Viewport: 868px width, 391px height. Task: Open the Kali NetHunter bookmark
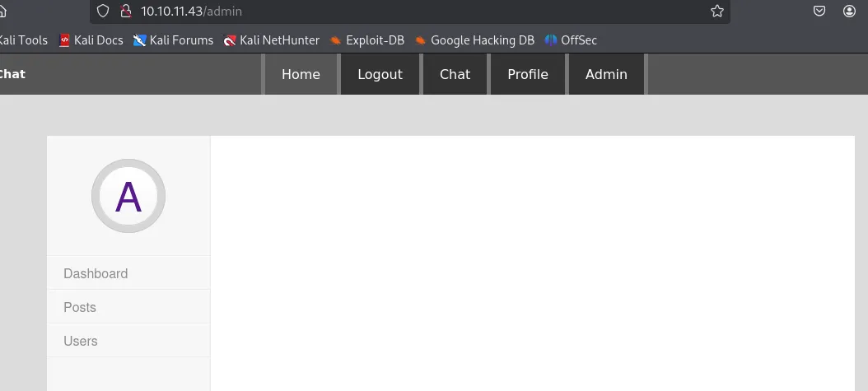pyautogui.click(x=271, y=40)
